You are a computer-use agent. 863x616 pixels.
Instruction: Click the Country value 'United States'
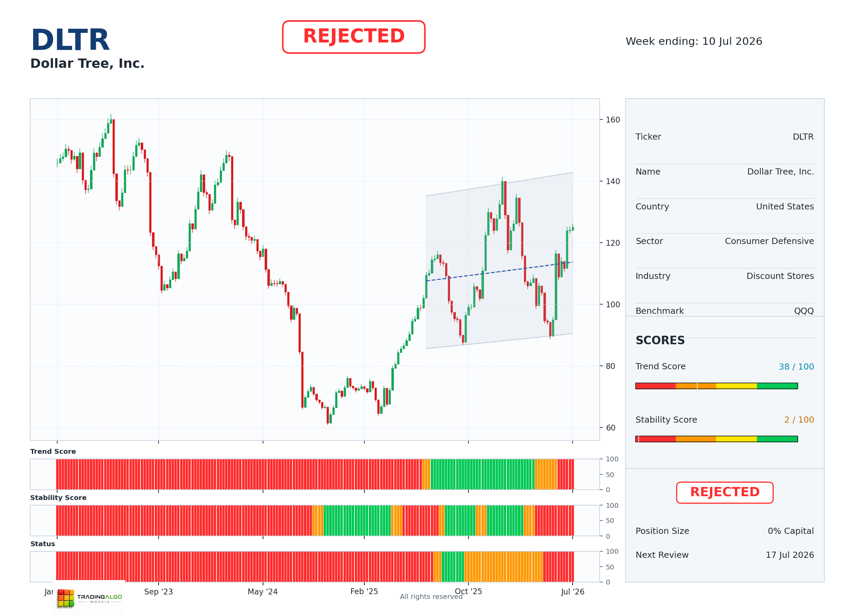(x=785, y=207)
